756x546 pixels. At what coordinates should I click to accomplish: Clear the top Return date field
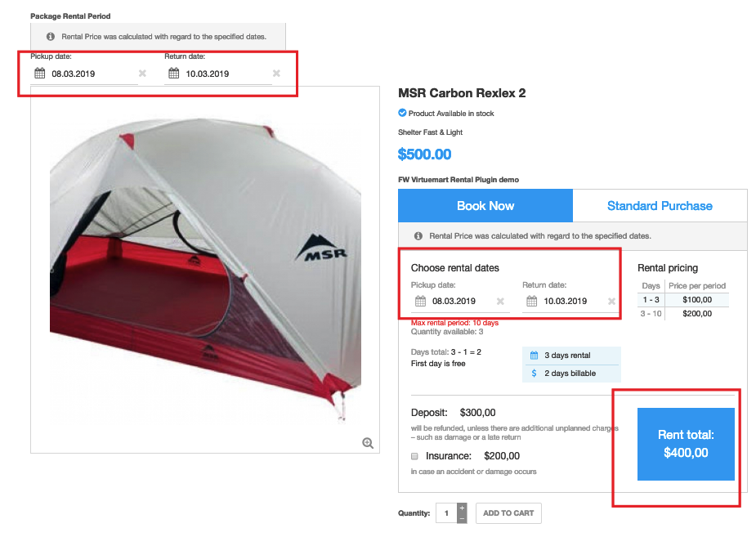(x=276, y=74)
